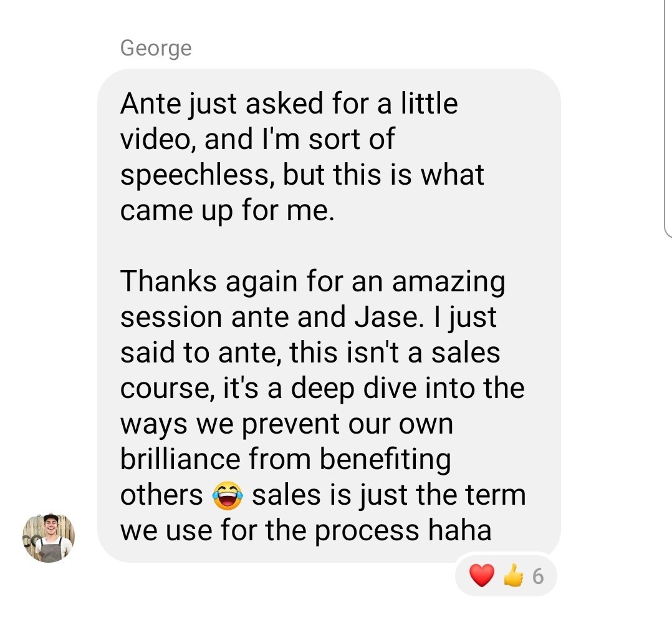Click the line 'Thanks again for an amazing'
Screen dimensions: 672x617
click(x=312, y=282)
